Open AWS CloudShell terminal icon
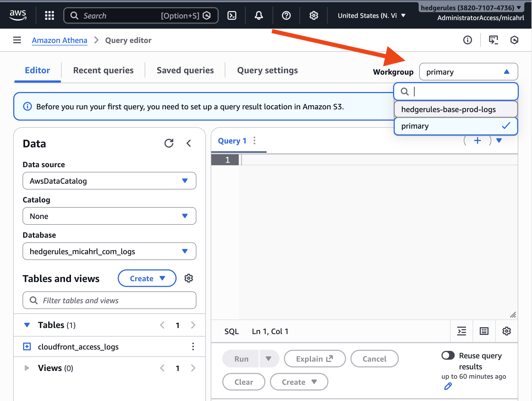Image resolution: width=532 pixels, height=401 pixels. click(x=232, y=16)
